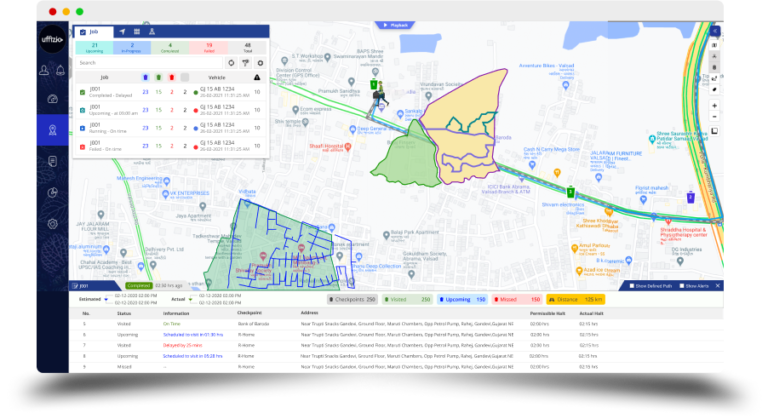Click the second map tool in right toolbar
Screen dimensions: 768x419
click(x=715, y=56)
